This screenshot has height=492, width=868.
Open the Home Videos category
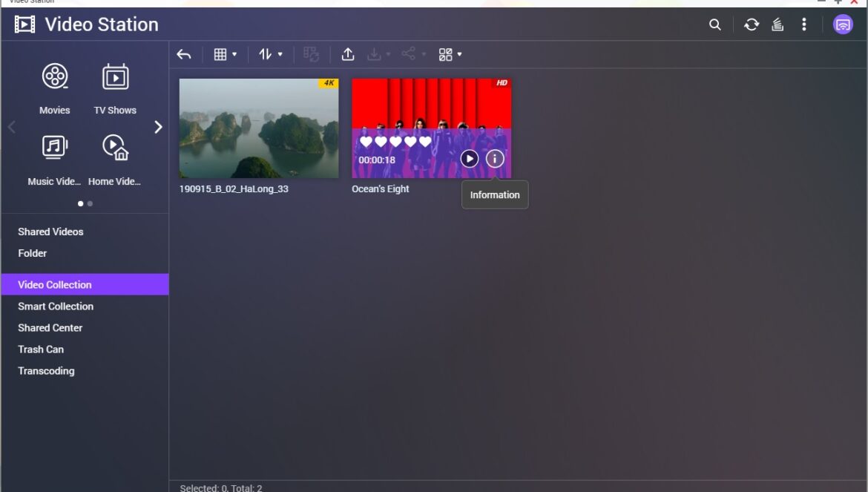114,160
